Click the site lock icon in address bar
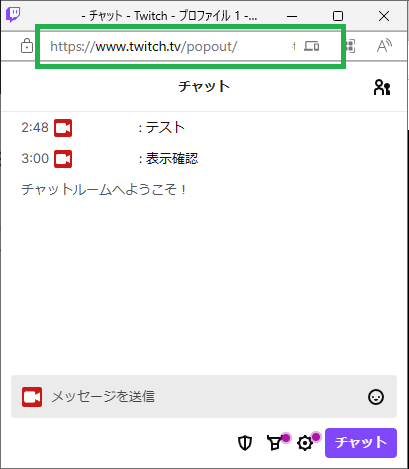Screen dimensions: 409x469 click(x=27, y=46)
